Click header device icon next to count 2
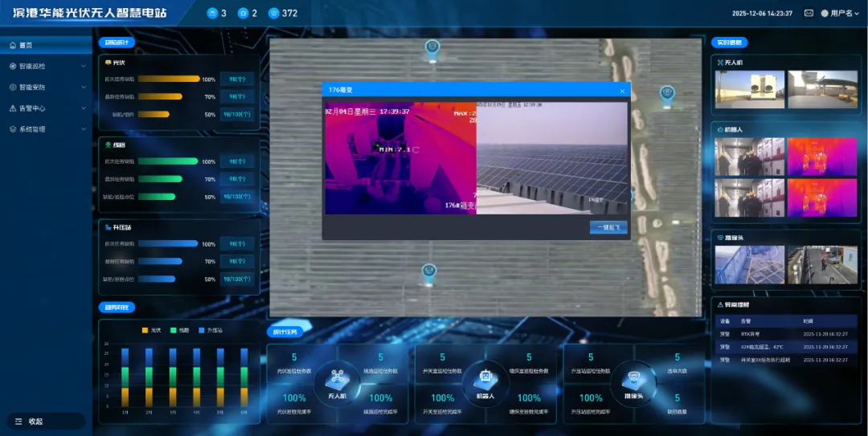This screenshot has width=868, height=436. point(243,14)
